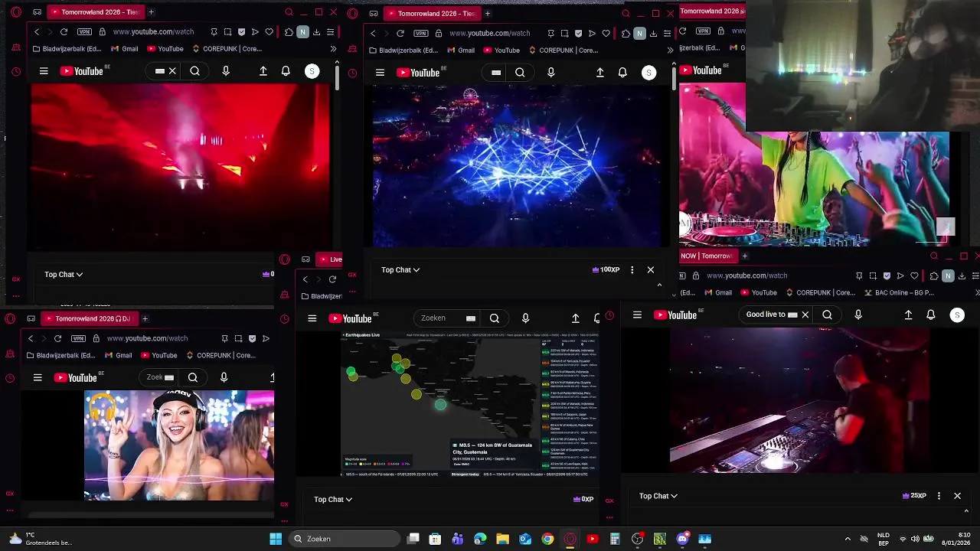Open BAC Online bookmark in bottom-right window
The image size is (980, 551).
point(899,292)
